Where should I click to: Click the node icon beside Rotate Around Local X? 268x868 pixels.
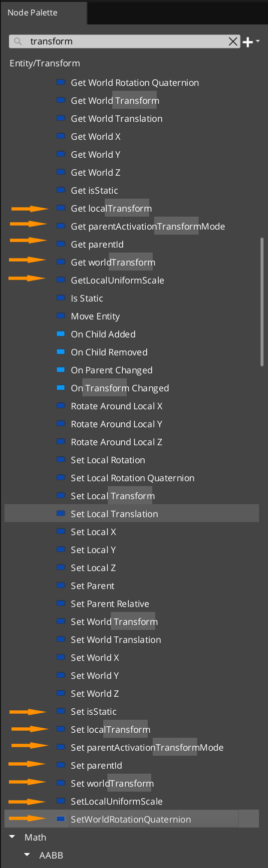pos(61,406)
